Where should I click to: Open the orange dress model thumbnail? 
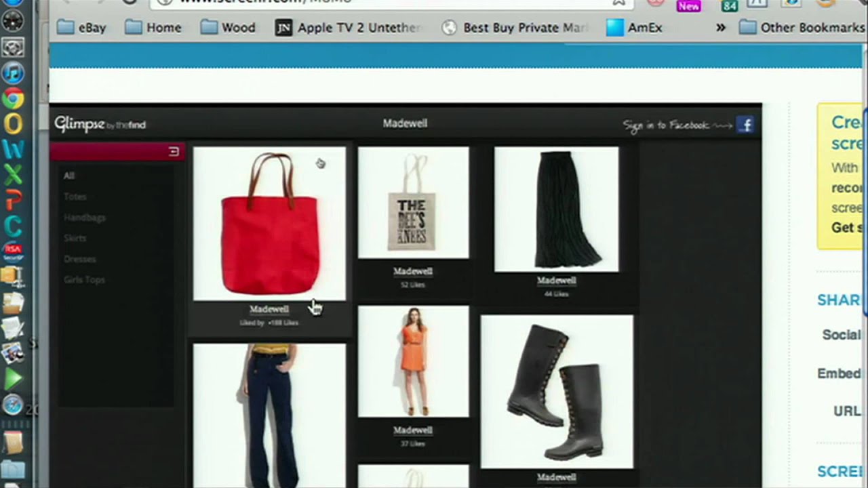tap(413, 361)
